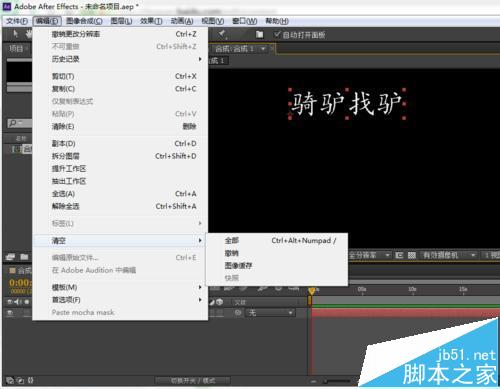
Task: Open the parent 无 dropdown in timeline
Action: 271,313
